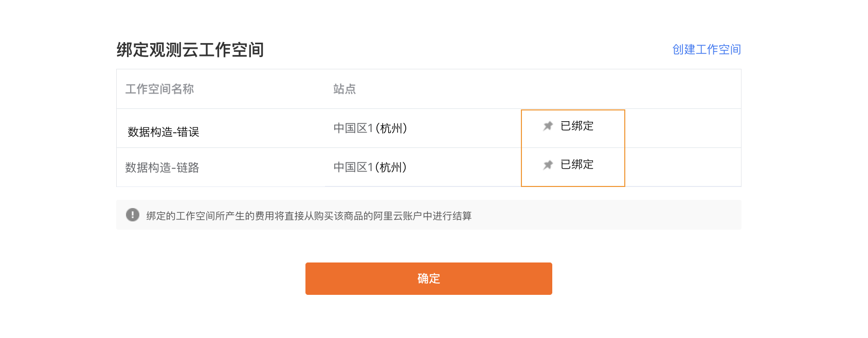Open the 创建工作空间 link
This screenshot has height=338, width=868.
[707, 49]
